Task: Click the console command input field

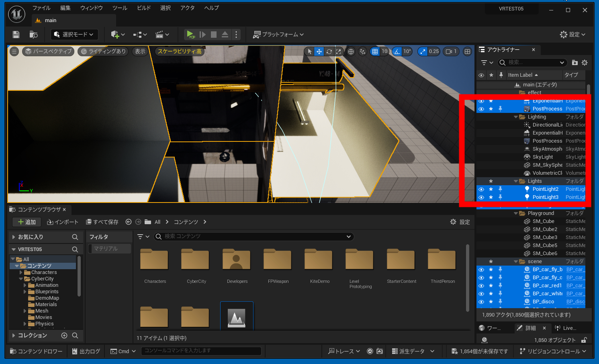Action: [x=201, y=351]
